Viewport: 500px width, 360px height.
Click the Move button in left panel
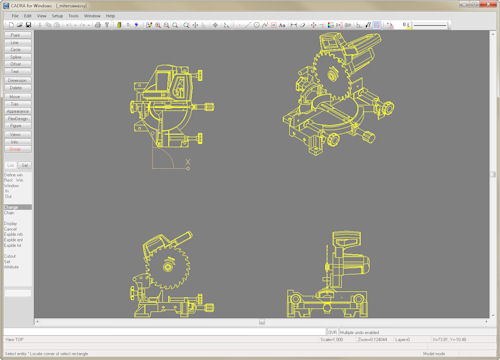click(x=18, y=97)
